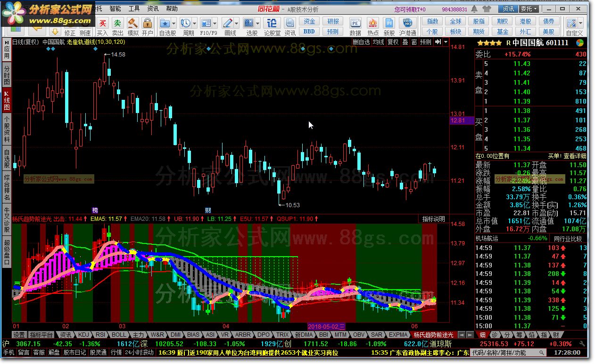Toggle 叠 overlay mode
The width and height of the screenshot is (595, 364).
tap(405, 42)
